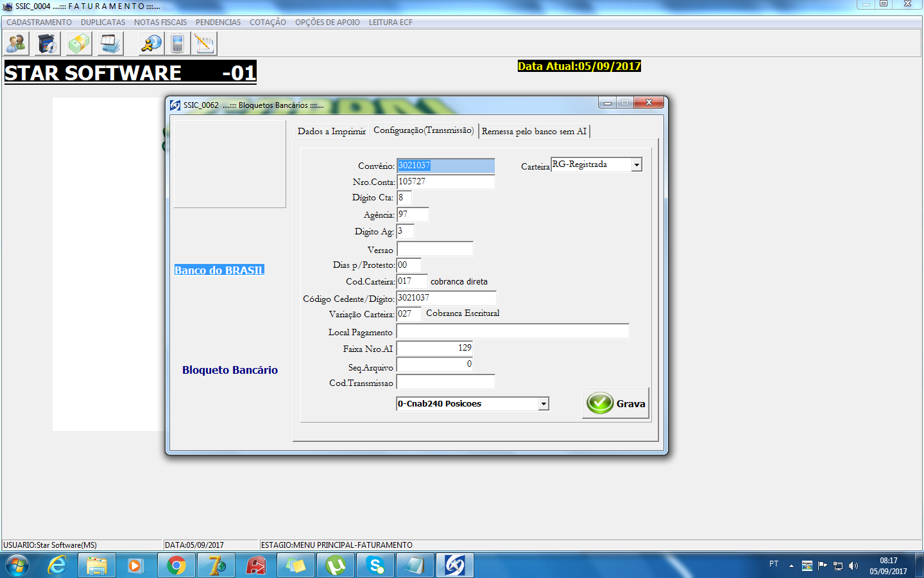Image resolution: width=924 pixels, height=578 pixels.
Task: Click the stacked calendar sheets toolbar icon
Action: 110,44
